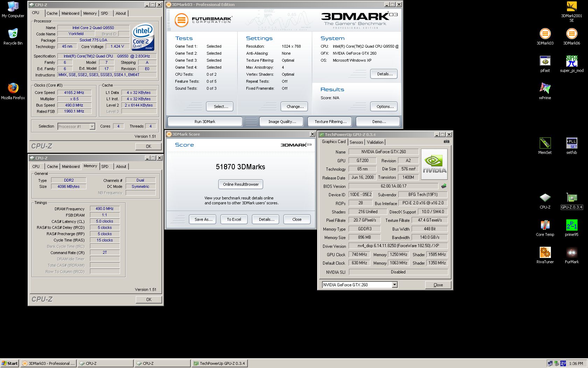Click To Excel in 3DMark Score window

(234, 219)
